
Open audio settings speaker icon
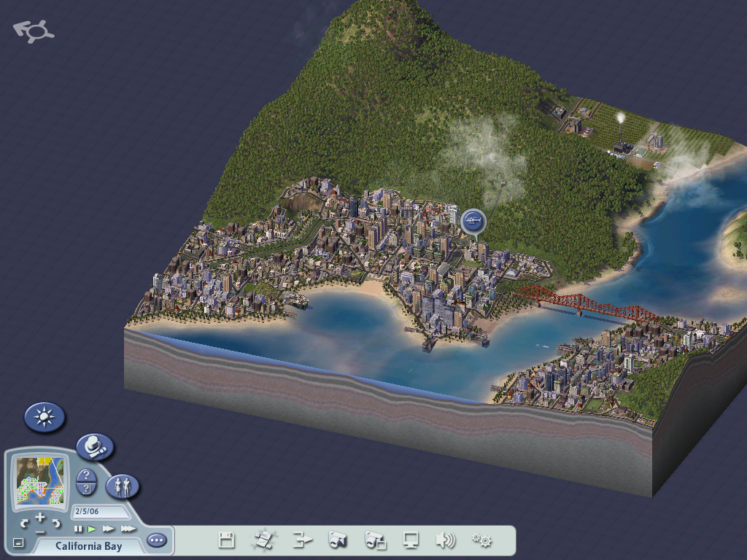tap(445, 540)
